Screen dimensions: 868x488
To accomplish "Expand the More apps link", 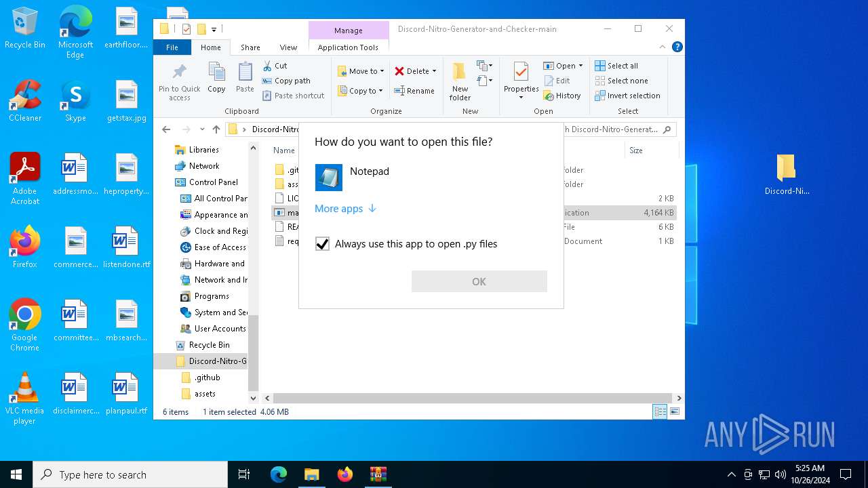I will (345, 209).
